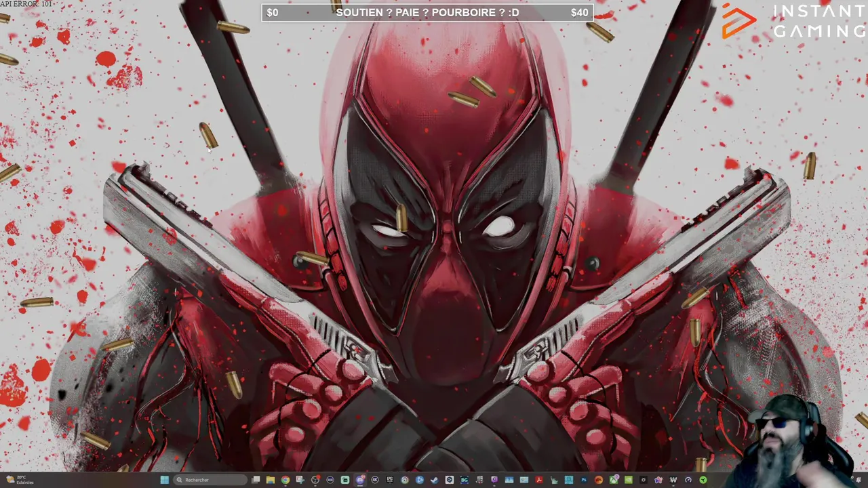Image resolution: width=868 pixels, height=488 pixels.
Task: Open the Discord icon in the taskbar
Action: click(360, 480)
